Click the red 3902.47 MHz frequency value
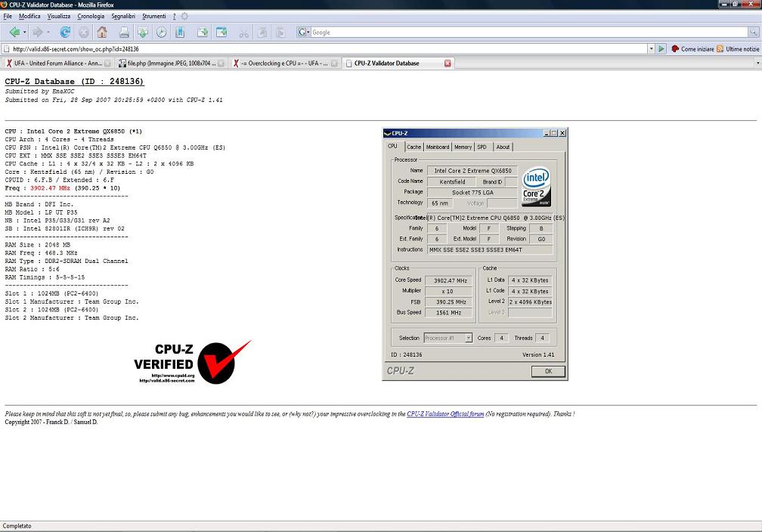This screenshot has height=532, width=762. 50,188
